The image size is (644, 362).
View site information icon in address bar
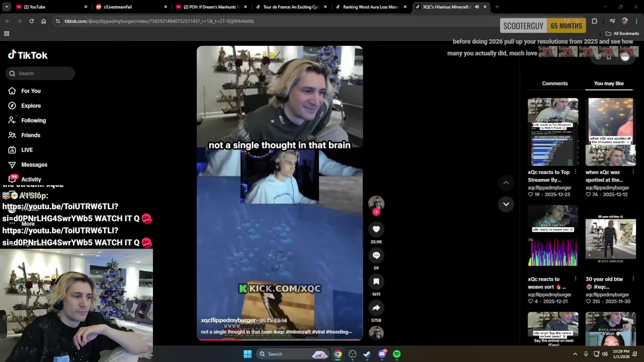point(58,21)
